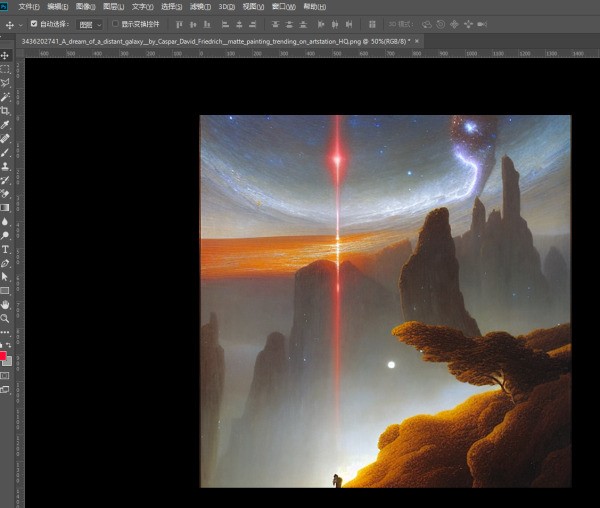
Task: Open the 图层 auto-select target dropdown
Action: coord(90,23)
